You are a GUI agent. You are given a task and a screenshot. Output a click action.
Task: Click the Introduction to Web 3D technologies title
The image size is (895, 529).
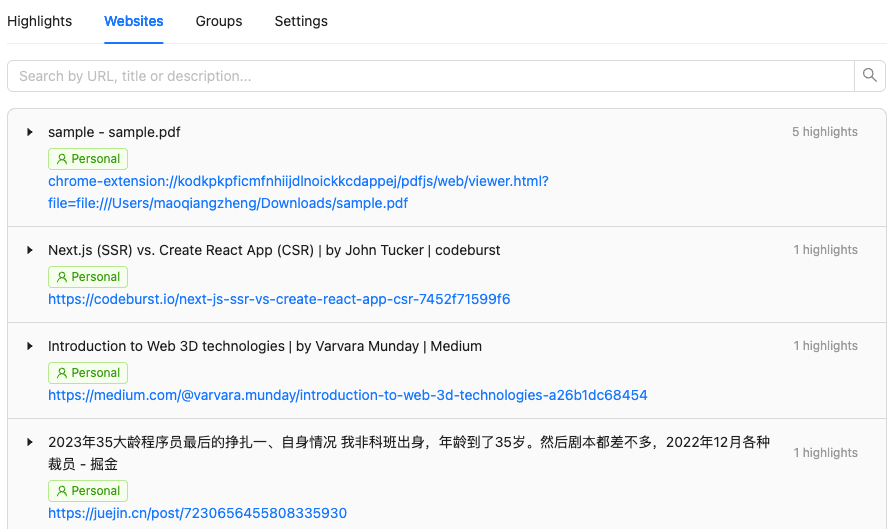265,346
